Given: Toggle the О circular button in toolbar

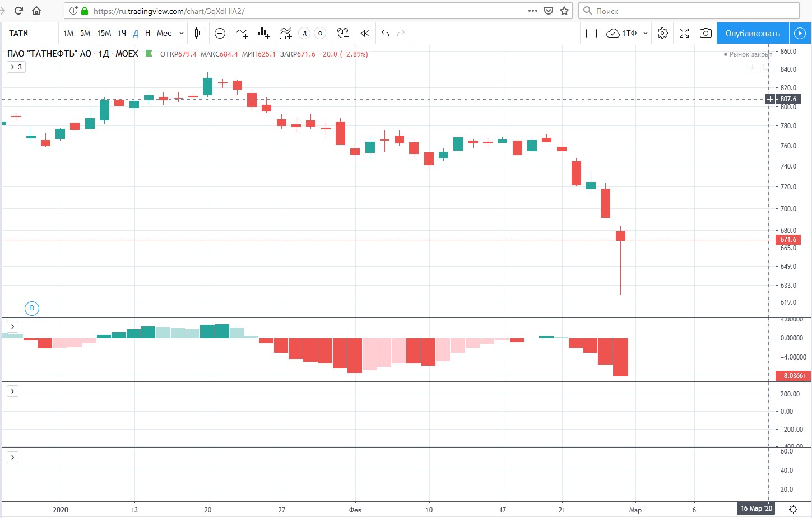Looking at the screenshot, I should click(320, 33).
